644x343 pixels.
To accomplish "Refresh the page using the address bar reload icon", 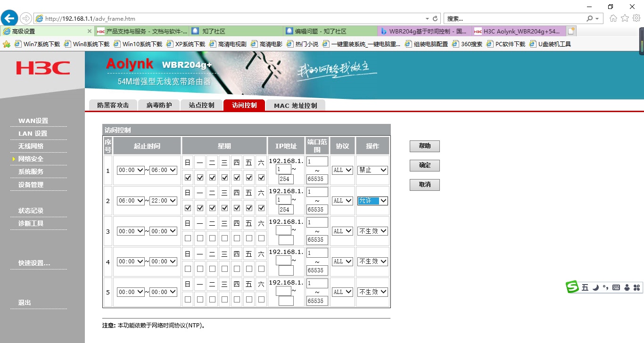I will (436, 19).
